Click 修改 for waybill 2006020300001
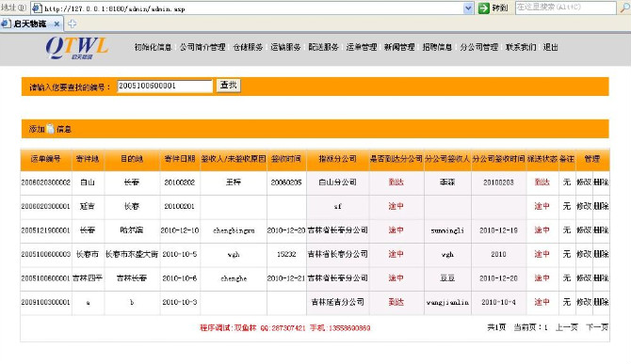This screenshot has height=364, width=631. 584,206
